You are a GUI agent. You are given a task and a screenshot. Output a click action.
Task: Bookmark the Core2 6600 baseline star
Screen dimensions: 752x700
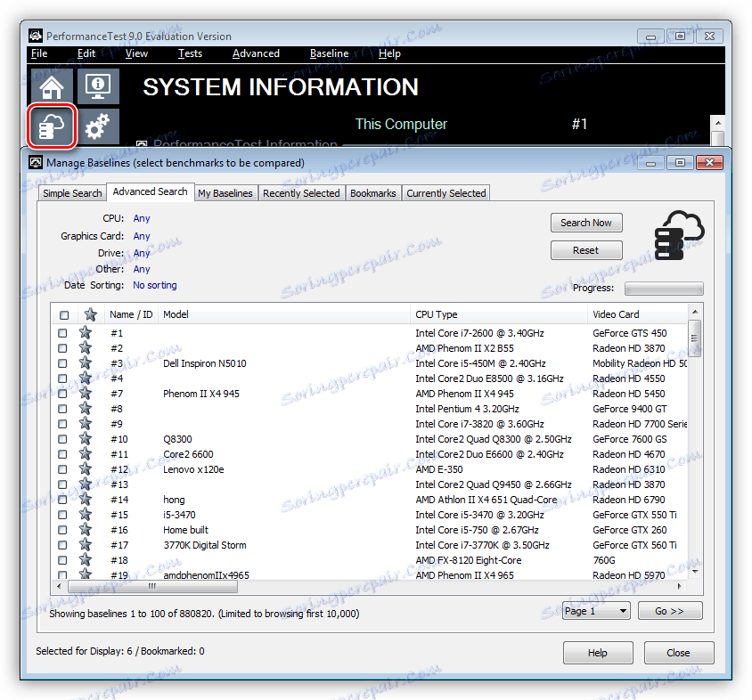click(86, 454)
